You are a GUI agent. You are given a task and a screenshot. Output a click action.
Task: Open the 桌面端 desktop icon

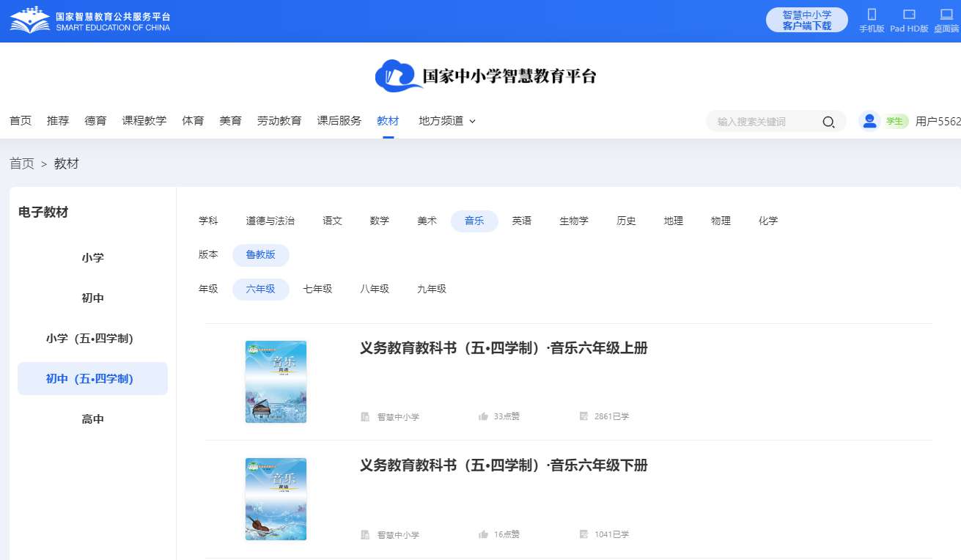946,14
